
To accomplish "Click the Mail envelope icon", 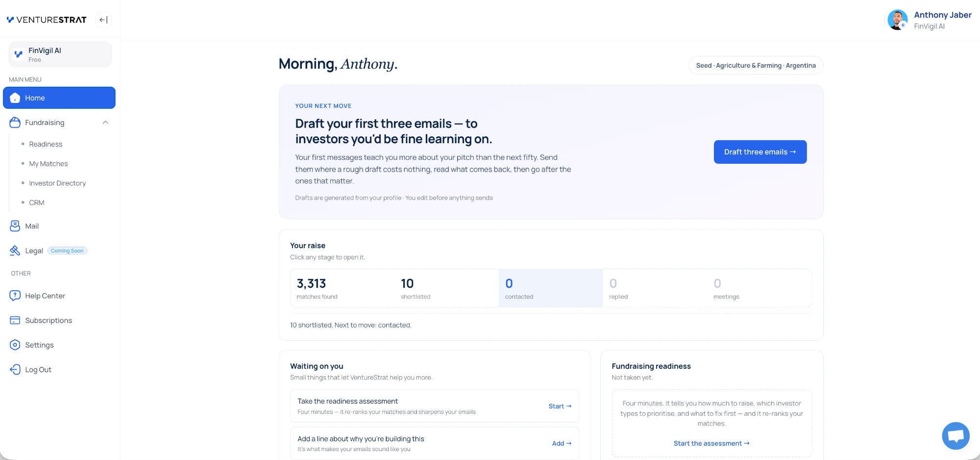I will click(x=15, y=226).
